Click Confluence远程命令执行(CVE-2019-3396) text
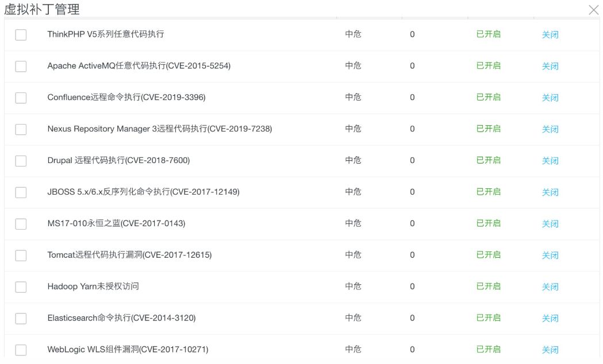Image resolution: width=603 pixels, height=364 pixels. pyautogui.click(x=126, y=97)
